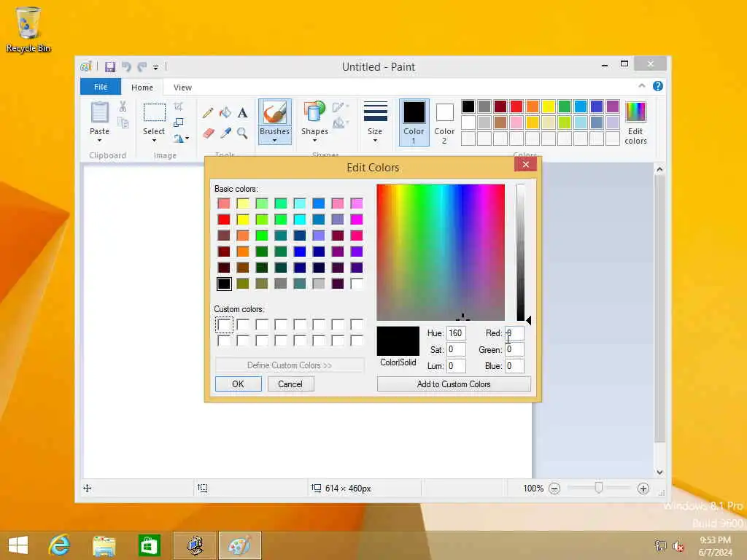Viewport: 747px width, 560px height.
Task: Click the Copy icon in Clipboard group
Action: click(x=123, y=122)
